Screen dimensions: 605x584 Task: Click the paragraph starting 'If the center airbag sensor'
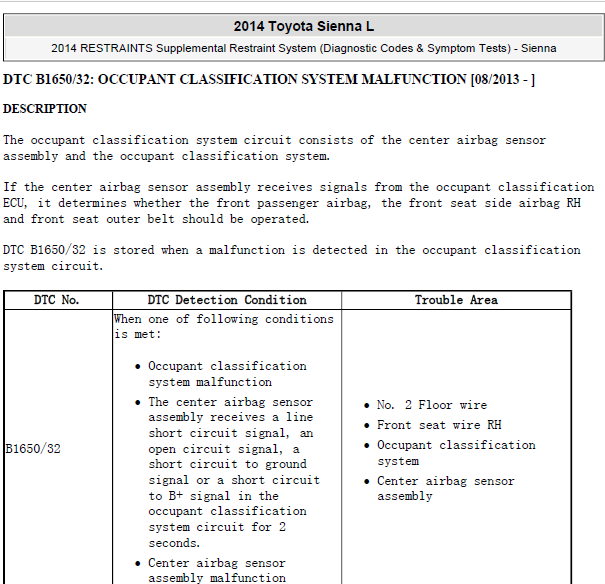tap(298, 203)
